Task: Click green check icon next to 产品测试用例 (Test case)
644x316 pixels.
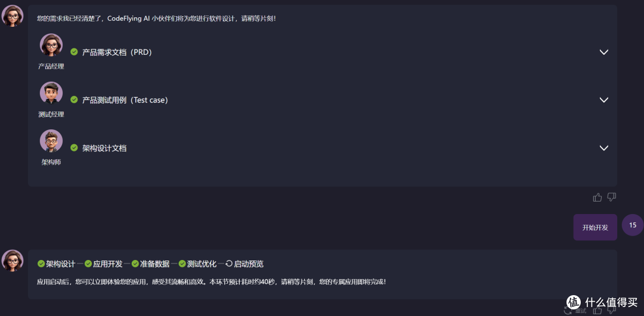Action: coord(74,100)
